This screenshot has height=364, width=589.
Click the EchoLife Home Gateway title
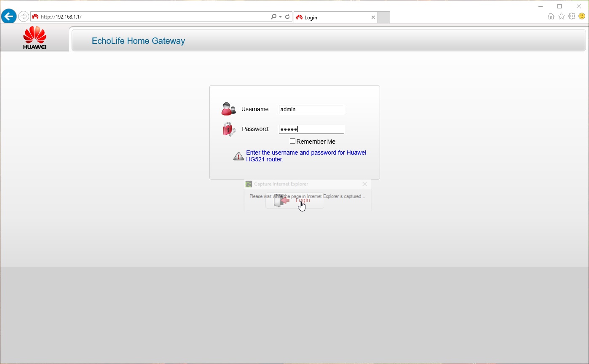pyautogui.click(x=138, y=41)
